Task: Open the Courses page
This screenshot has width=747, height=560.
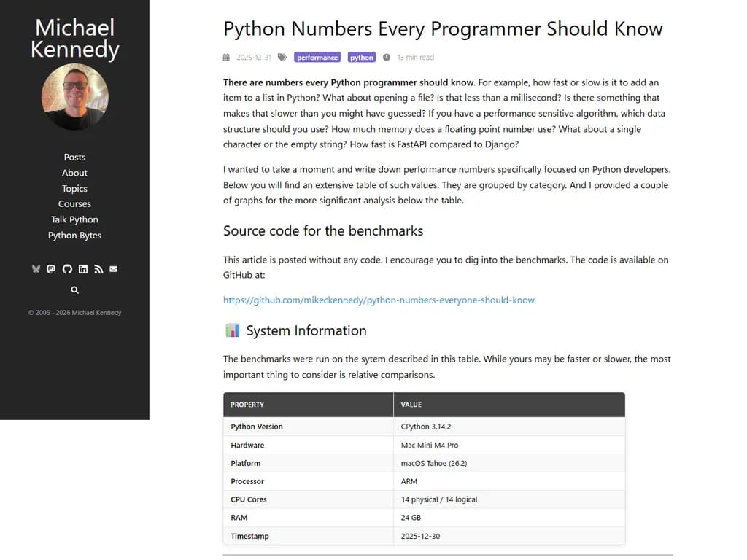Action: pyautogui.click(x=74, y=203)
